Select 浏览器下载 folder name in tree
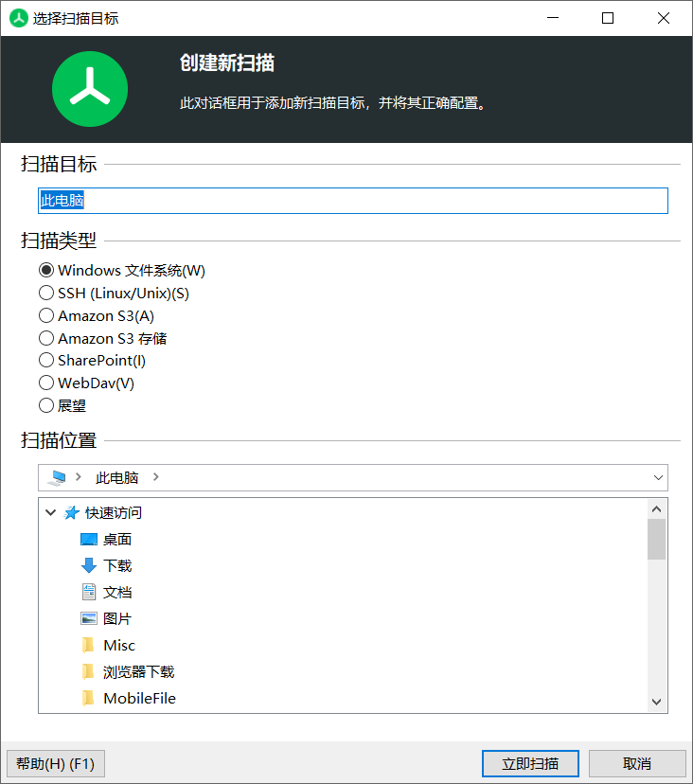 tap(139, 671)
